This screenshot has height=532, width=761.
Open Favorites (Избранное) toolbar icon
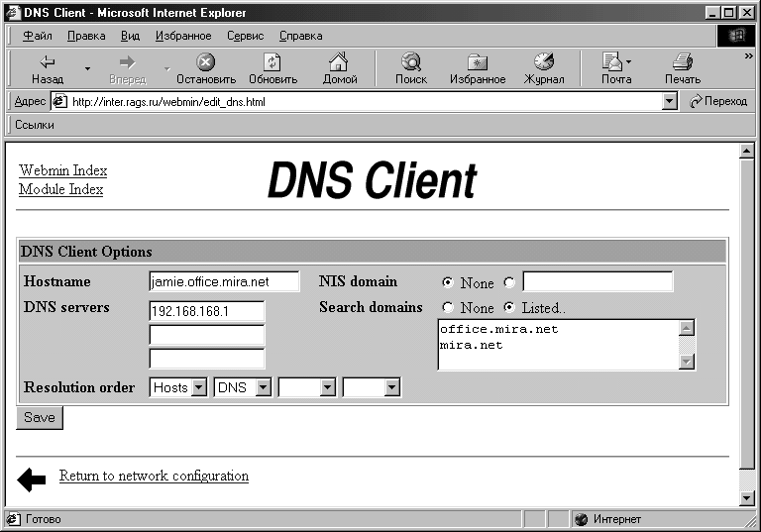pos(477,62)
